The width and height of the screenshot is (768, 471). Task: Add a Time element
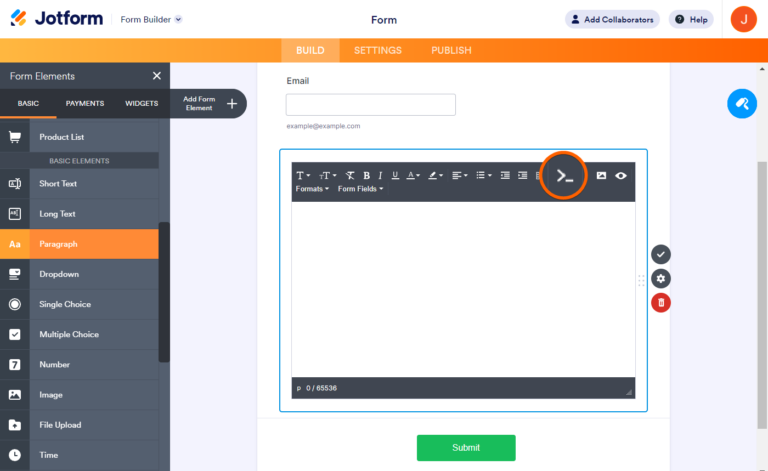(x=79, y=455)
